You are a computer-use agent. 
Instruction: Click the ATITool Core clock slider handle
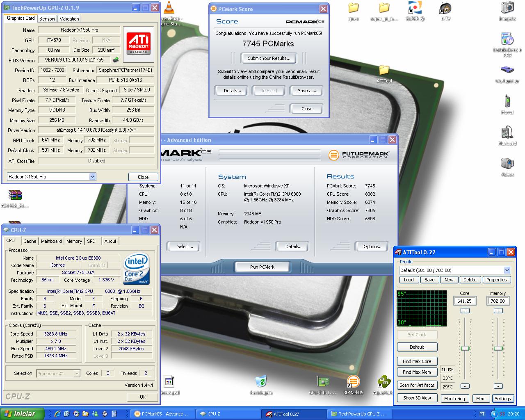[465, 348]
